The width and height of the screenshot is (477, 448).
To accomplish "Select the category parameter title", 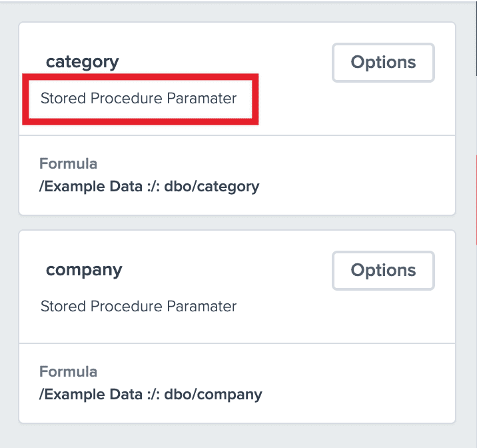I will pos(82,62).
